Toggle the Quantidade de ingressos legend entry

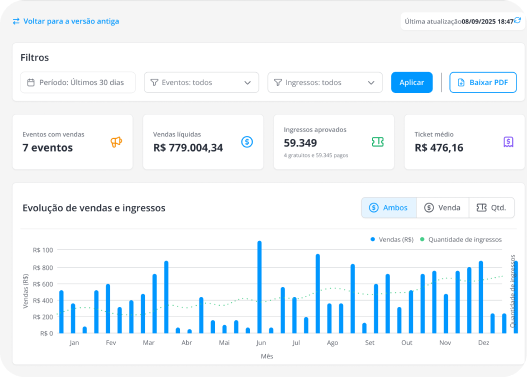tap(461, 240)
